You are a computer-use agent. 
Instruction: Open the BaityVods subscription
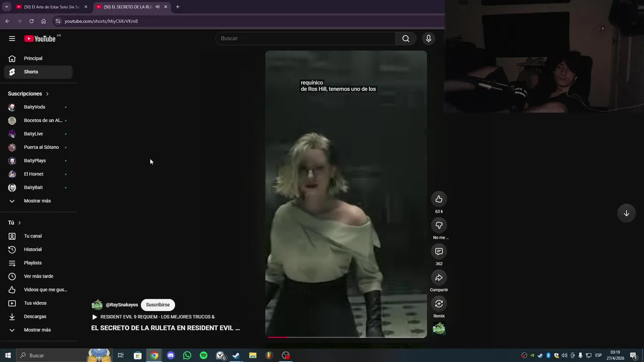[38, 107]
